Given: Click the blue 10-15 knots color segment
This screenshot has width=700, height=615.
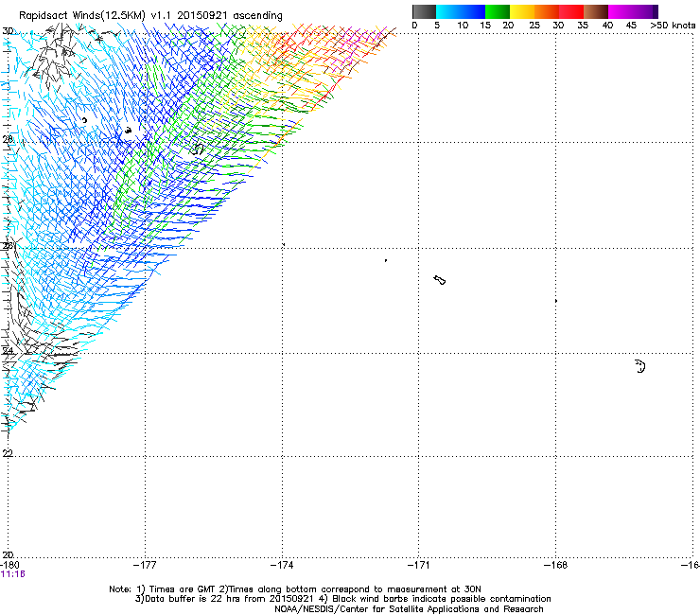Looking at the screenshot, I should pyautogui.click(x=473, y=11).
